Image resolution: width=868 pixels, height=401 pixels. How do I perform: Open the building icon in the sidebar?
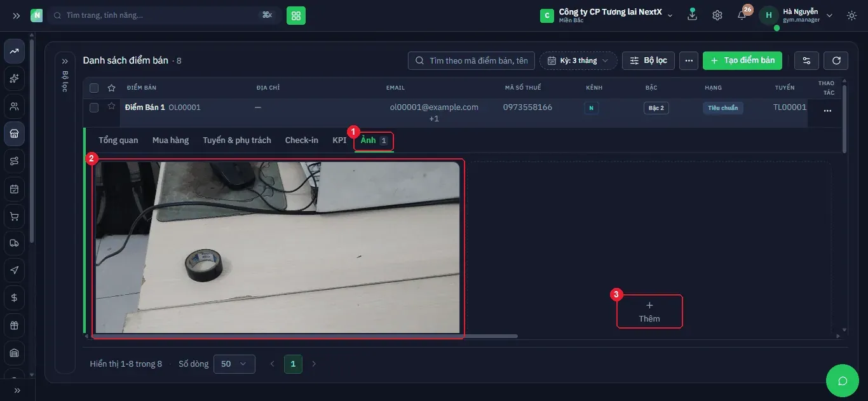click(x=15, y=353)
